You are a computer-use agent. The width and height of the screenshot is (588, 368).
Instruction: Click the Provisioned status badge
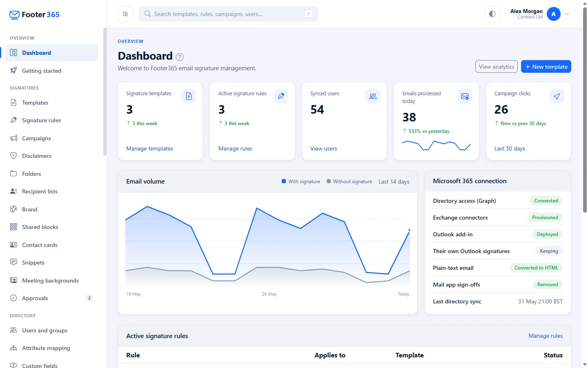[545, 218]
